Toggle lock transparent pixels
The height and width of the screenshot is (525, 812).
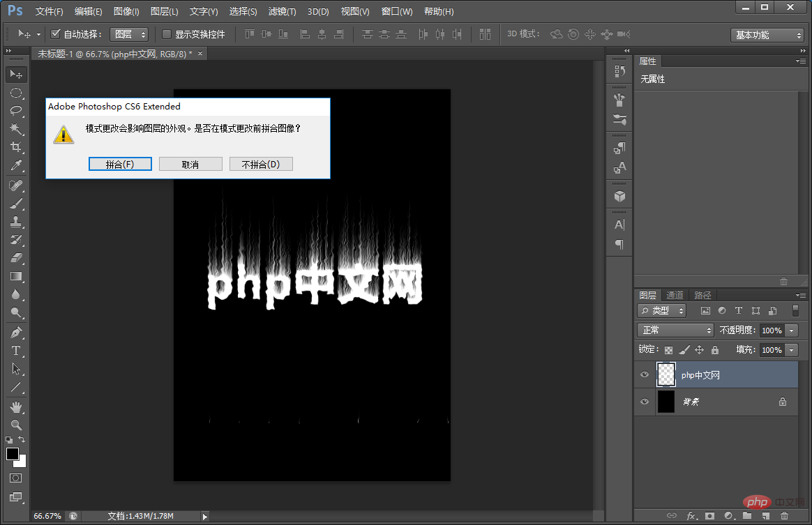tap(668, 350)
